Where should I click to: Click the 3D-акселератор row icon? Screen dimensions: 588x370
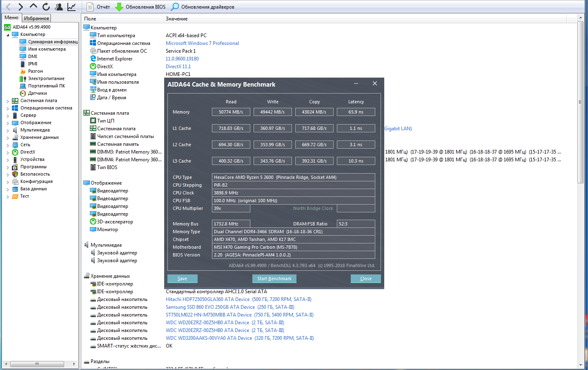[x=93, y=222]
